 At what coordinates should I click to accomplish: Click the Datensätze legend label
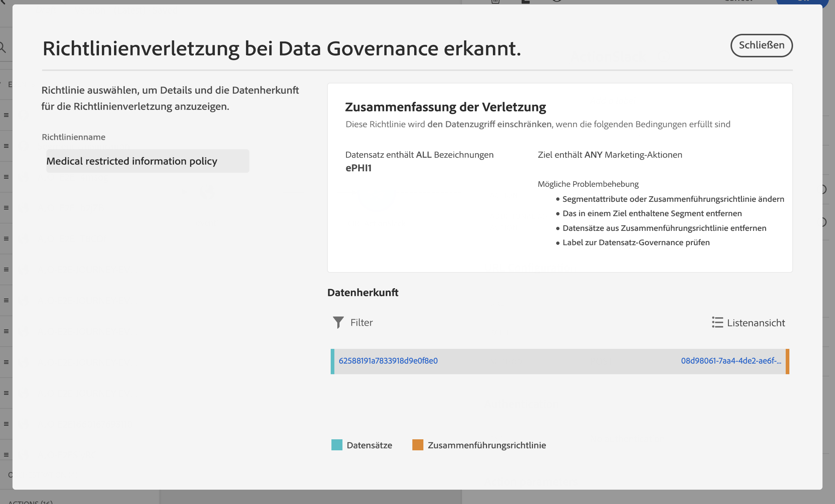tap(369, 445)
